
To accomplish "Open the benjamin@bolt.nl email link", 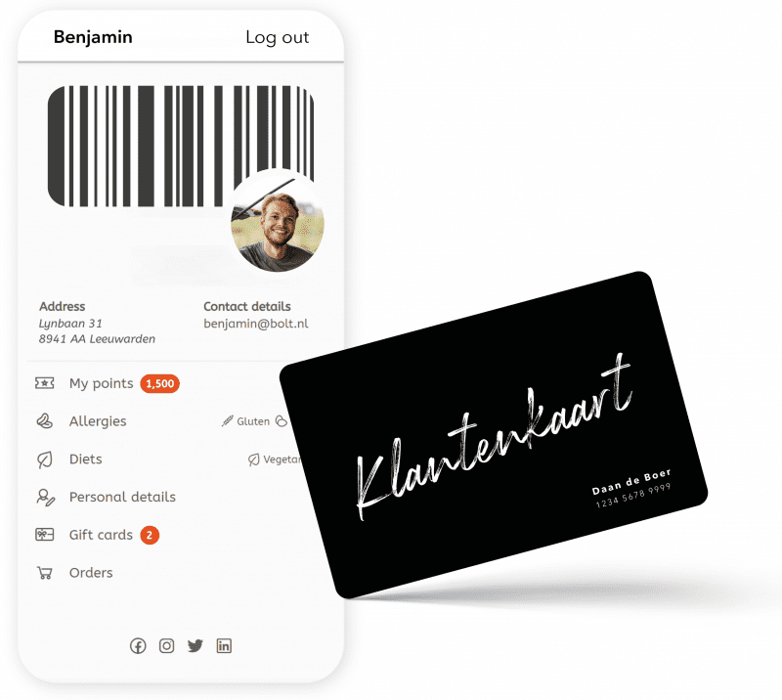I will [x=256, y=324].
